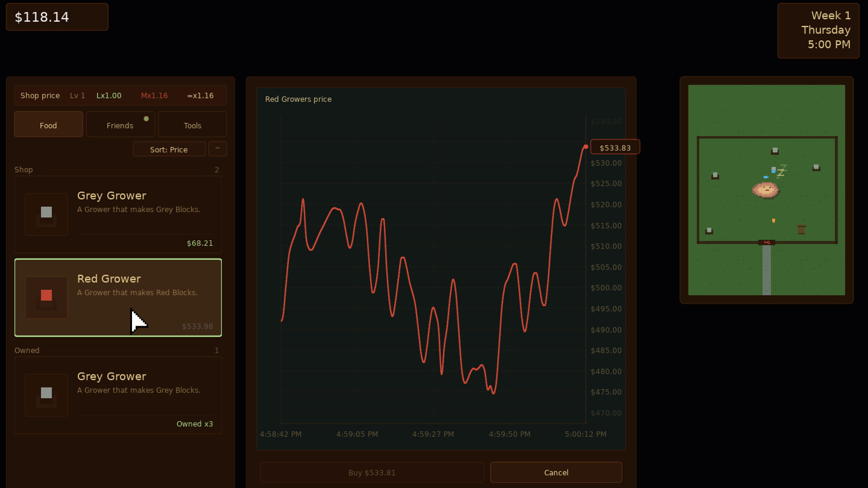Click the Red Growers price chart title
This screenshot has height=488, width=868.
click(x=298, y=99)
